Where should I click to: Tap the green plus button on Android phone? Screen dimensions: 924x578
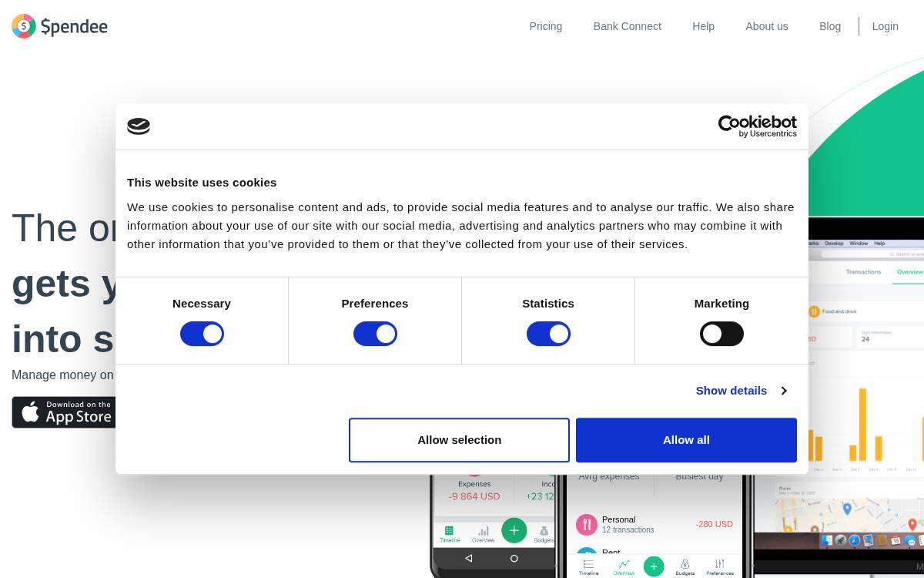(514, 530)
